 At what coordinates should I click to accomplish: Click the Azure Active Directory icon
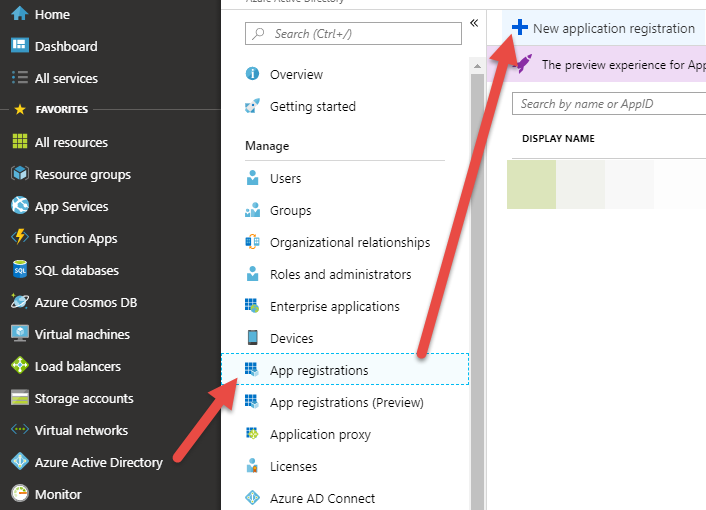click(x=19, y=461)
